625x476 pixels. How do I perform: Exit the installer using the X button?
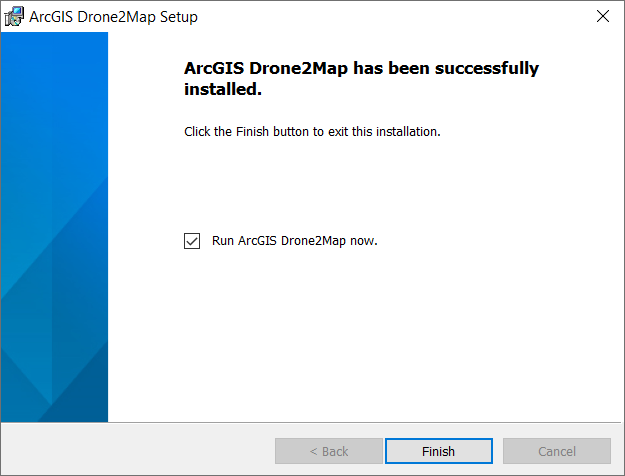603,16
